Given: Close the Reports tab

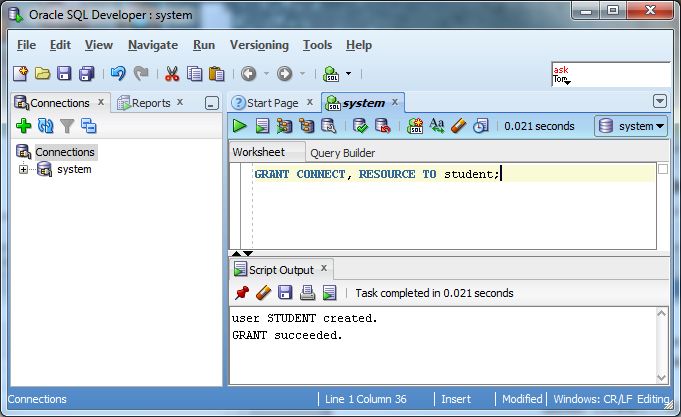Looking at the screenshot, I should click(180, 102).
